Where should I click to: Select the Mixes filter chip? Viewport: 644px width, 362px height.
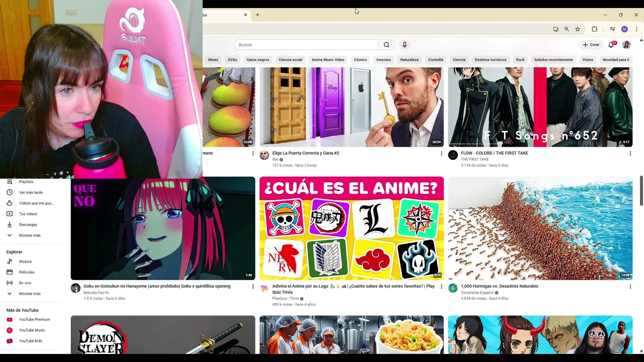213,60
